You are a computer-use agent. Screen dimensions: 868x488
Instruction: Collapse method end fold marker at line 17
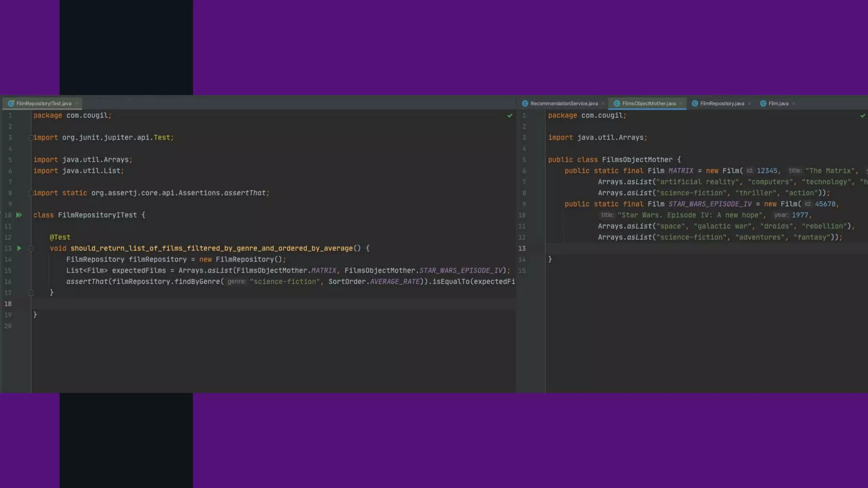pos(31,293)
